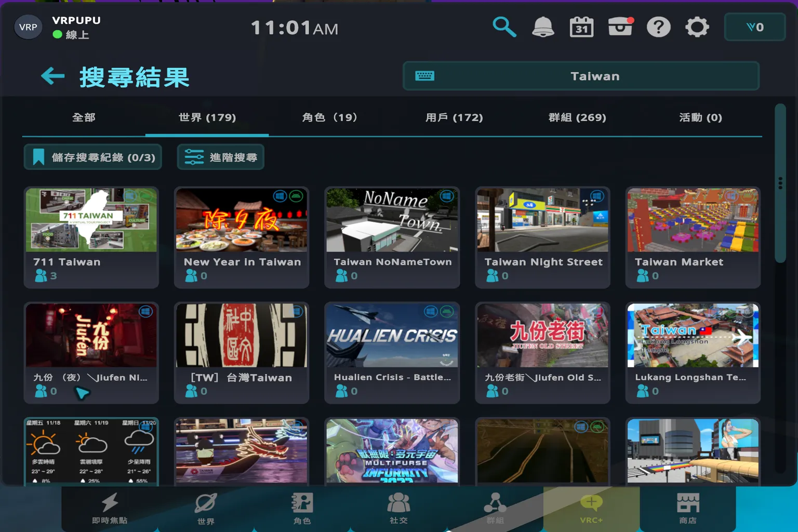Screen dimensions: 798x532
Task: Open the dragon boat world thumbnail
Action: click(x=242, y=451)
